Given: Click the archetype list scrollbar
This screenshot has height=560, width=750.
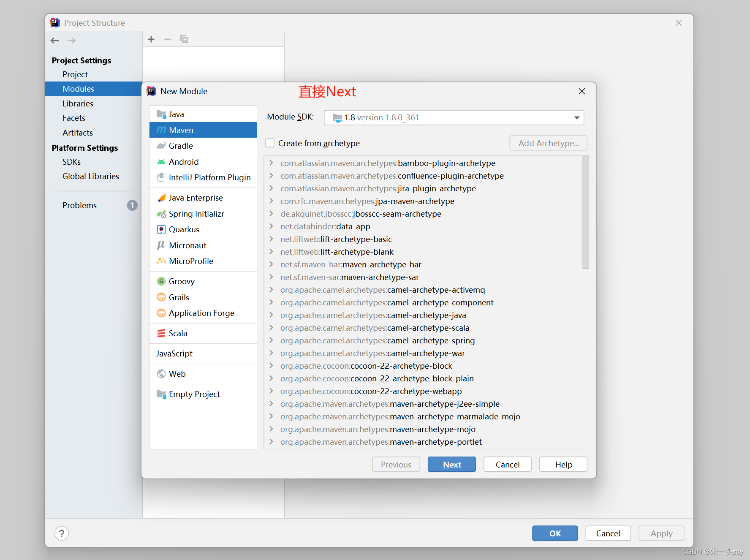Looking at the screenshot, I should pyautogui.click(x=585, y=212).
